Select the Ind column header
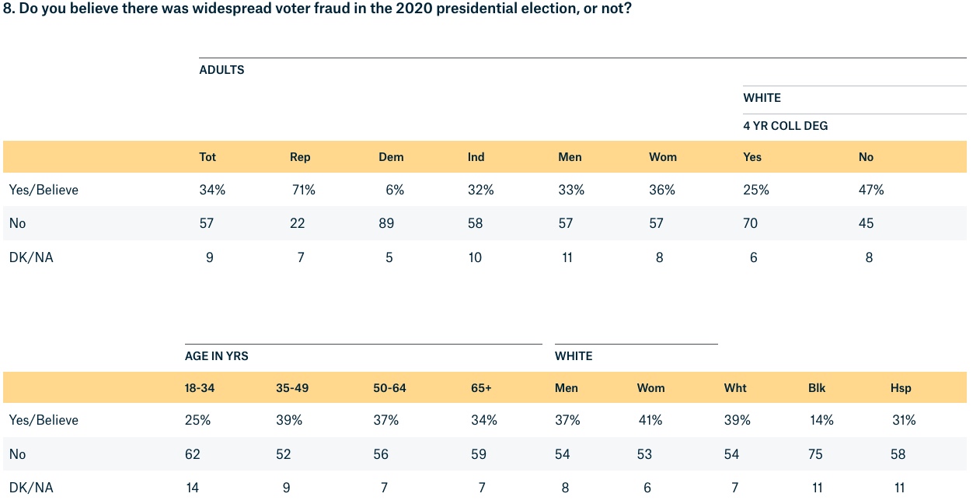Viewport: 980px width, 504px height. (x=476, y=157)
